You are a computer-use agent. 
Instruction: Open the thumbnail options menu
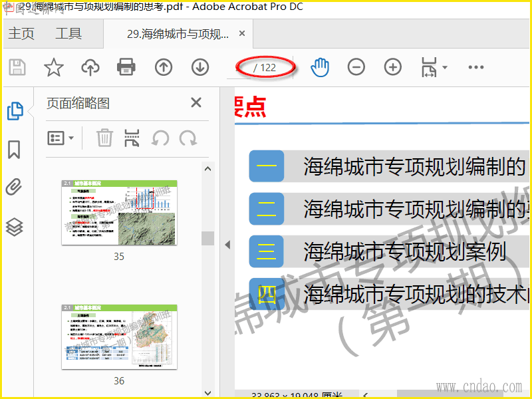(x=61, y=138)
